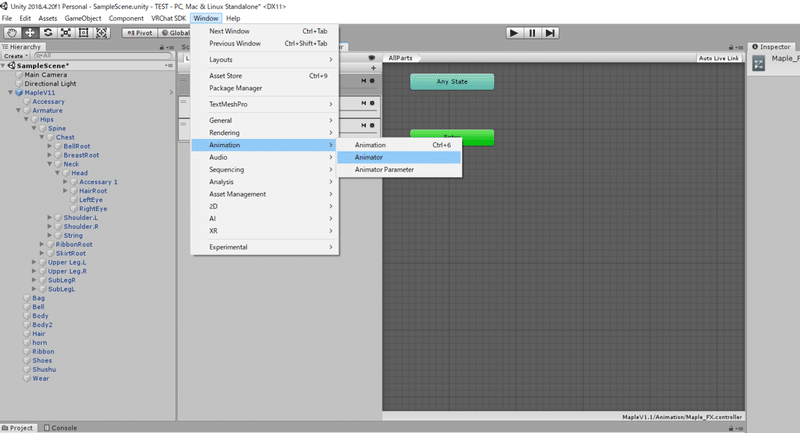Viewport: 800px width, 433px height.
Task: Toggle the Global handle rotation button
Action: pyautogui.click(x=175, y=33)
